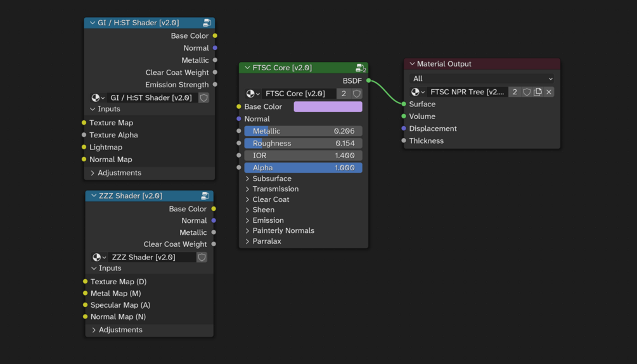Click the Base Color swatch in FTSC Core
The width and height of the screenshot is (637, 364).
coord(328,107)
